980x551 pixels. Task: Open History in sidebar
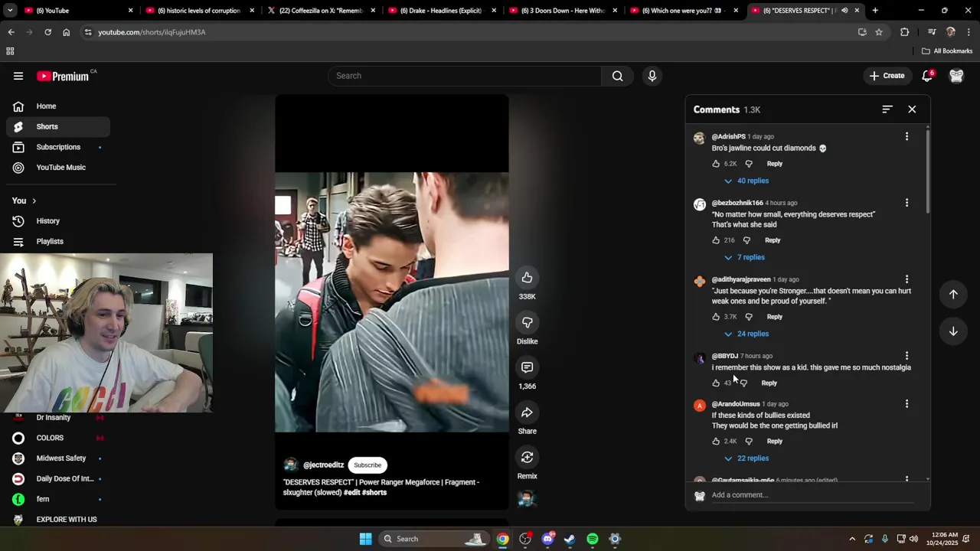tap(58, 221)
